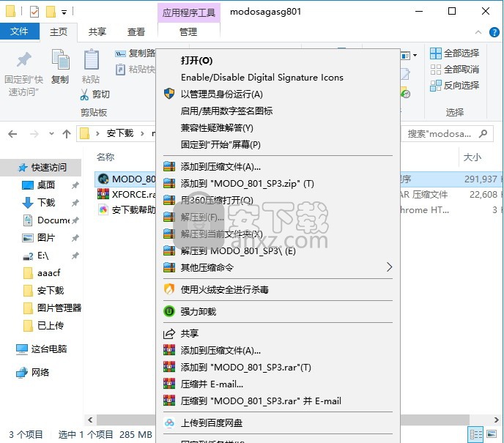Viewport: 504px width, 443px height.
Task: Choose Compress and E-mail (压缩并 E-mail...)
Action: point(278,384)
